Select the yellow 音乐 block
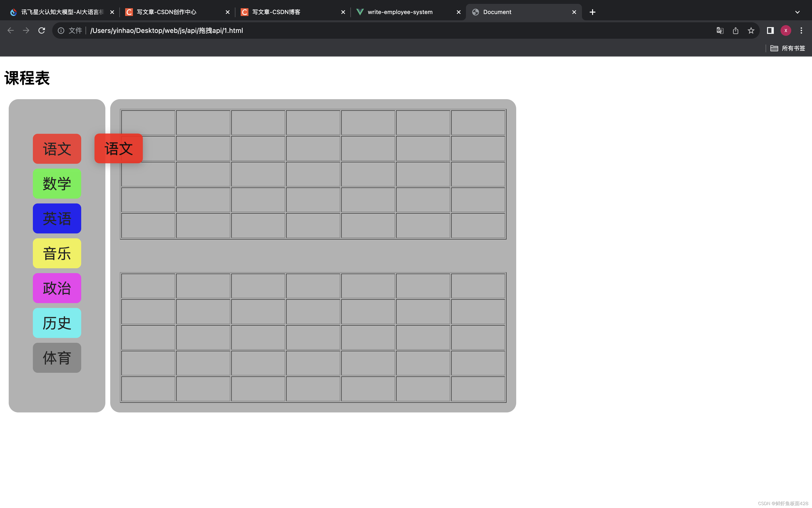The height and width of the screenshot is (508, 812). coord(57,253)
